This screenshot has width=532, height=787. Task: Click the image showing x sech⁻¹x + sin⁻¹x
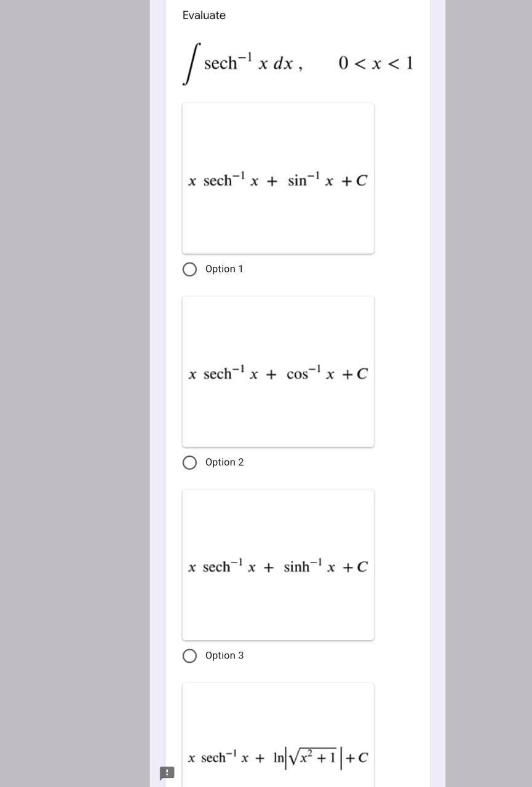click(277, 178)
